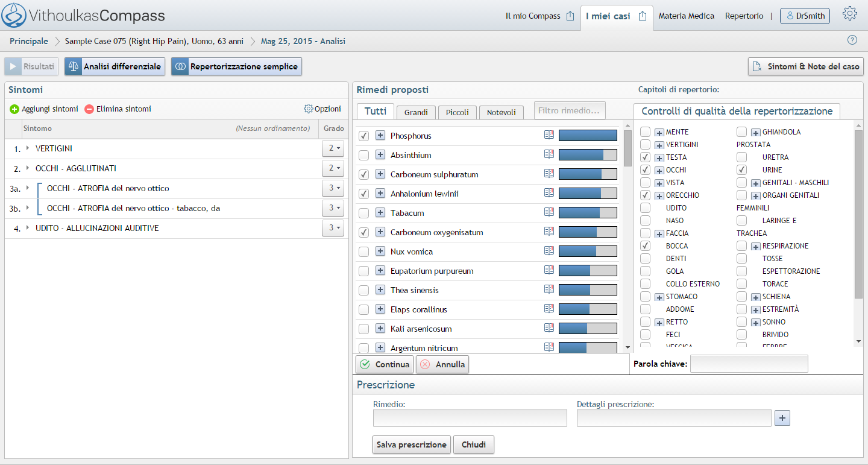The image size is (868, 465).
Task: Open book icon for Kali arsenicosum
Action: point(549,328)
